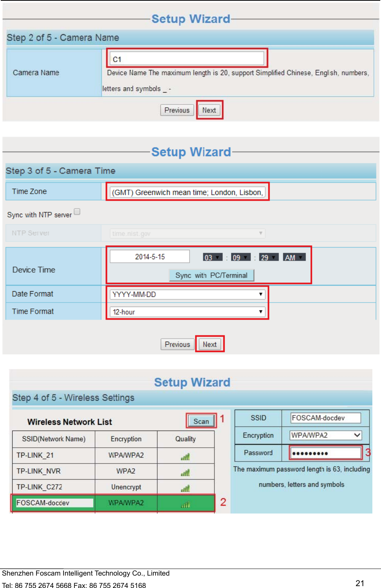The width and height of the screenshot is (381, 588).
Task: Click Previous on the Camera Time step
Action: [177, 344]
